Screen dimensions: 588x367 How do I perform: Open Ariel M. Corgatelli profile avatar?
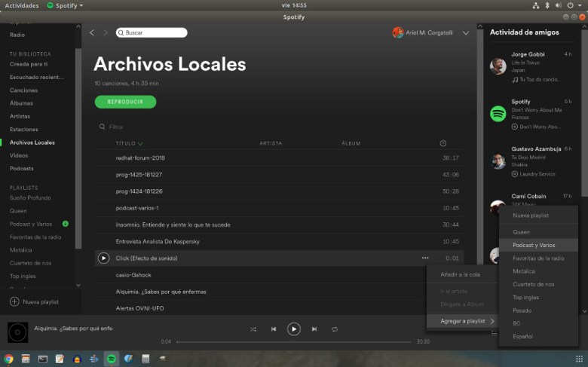[397, 32]
